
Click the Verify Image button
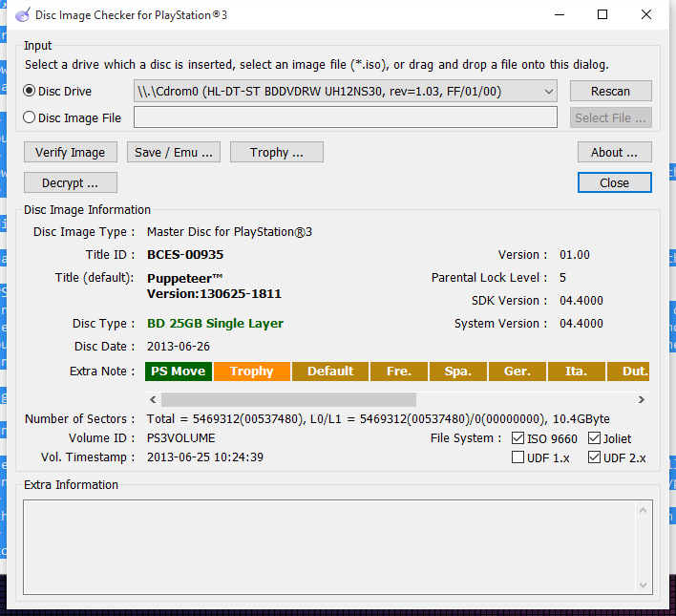pyautogui.click(x=71, y=152)
